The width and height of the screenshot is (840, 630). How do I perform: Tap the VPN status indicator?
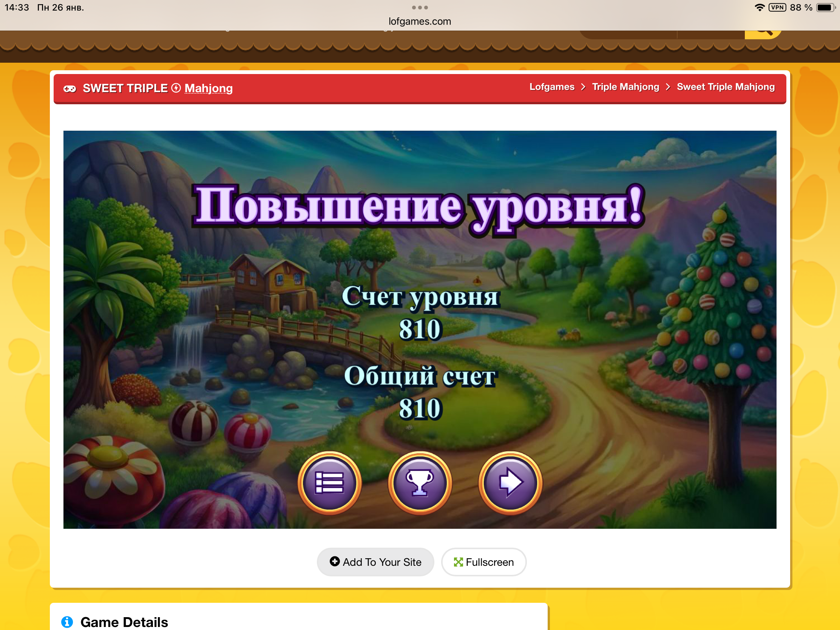coord(777,8)
